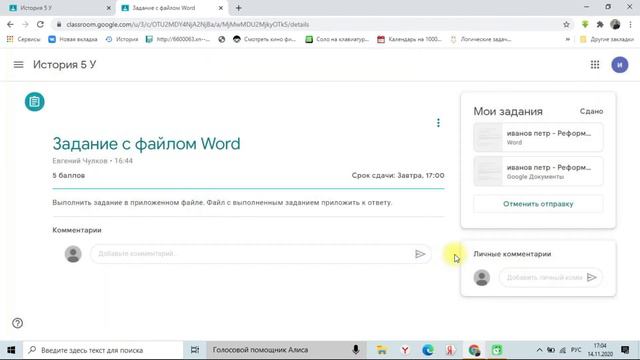The height and width of the screenshot is (360, 640).
Task: Open the attached Google Документы file
Action: pyautogui.click(x=538, y=171)
